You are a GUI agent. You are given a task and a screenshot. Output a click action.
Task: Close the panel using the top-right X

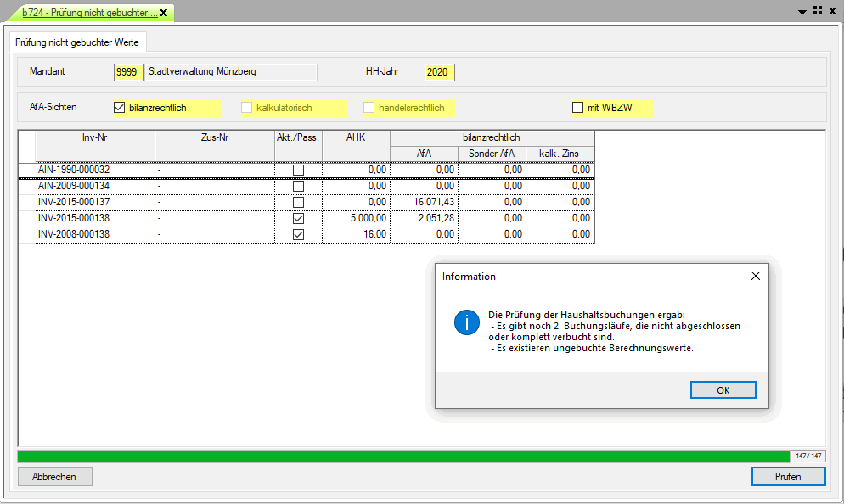(x=833, y=11)
